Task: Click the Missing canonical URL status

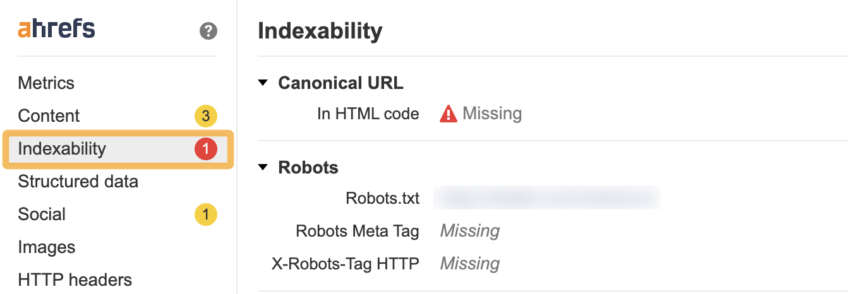Action: (x=492, y=114)
